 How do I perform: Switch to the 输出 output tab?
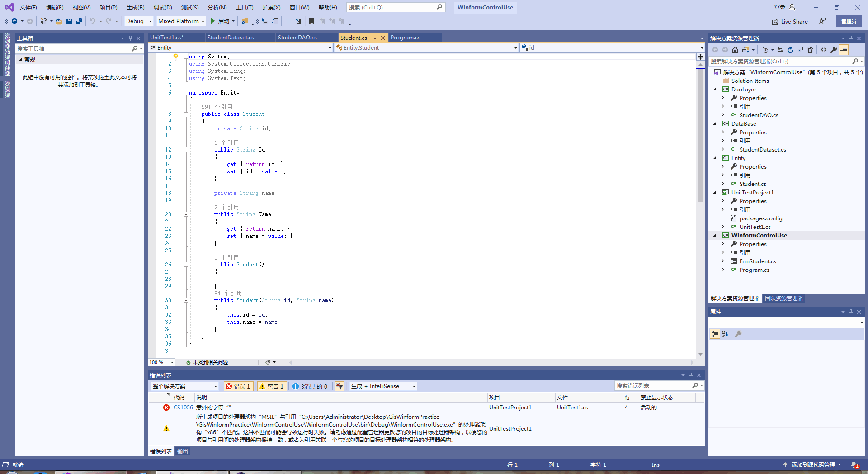[183, 451]
